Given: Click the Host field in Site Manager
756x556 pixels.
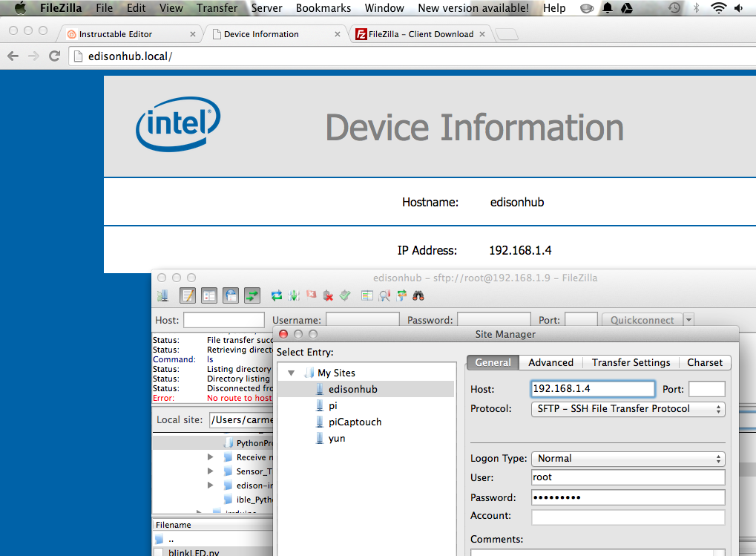Looking at the screenshot, I should click(593, 389).
